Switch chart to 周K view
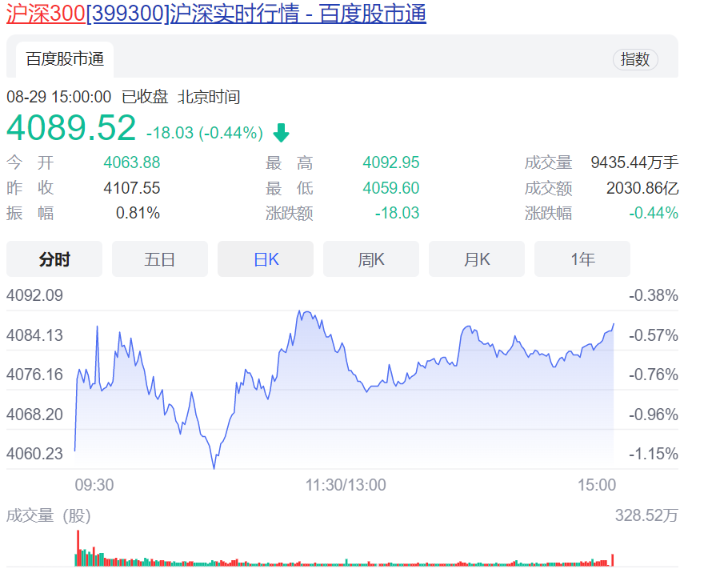The width and height of the screenshot is (728, 569). 371,259
